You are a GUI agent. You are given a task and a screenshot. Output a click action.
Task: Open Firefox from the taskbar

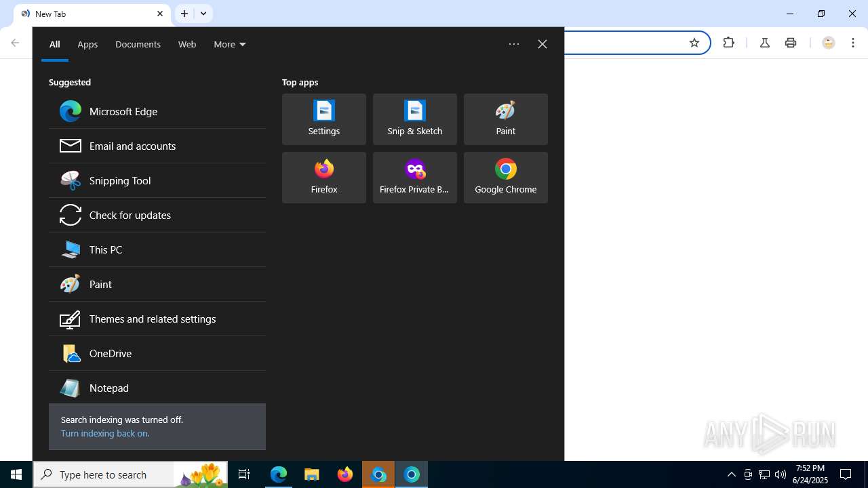(345, 474)
